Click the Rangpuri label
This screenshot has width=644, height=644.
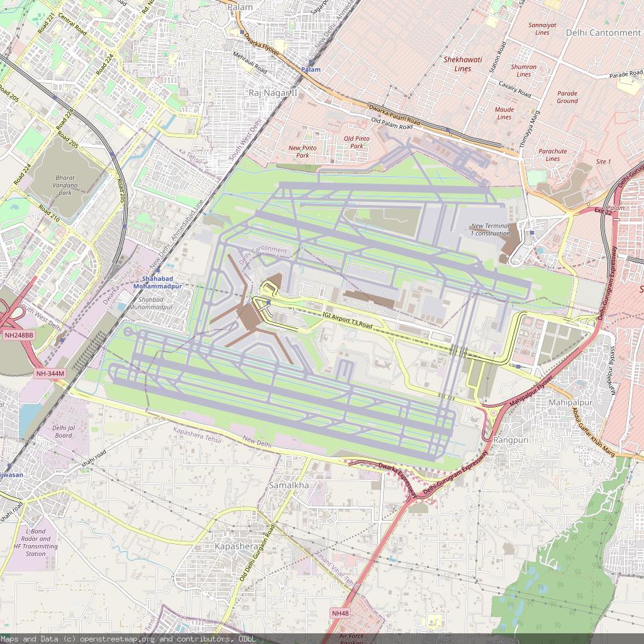click(511, 440)
